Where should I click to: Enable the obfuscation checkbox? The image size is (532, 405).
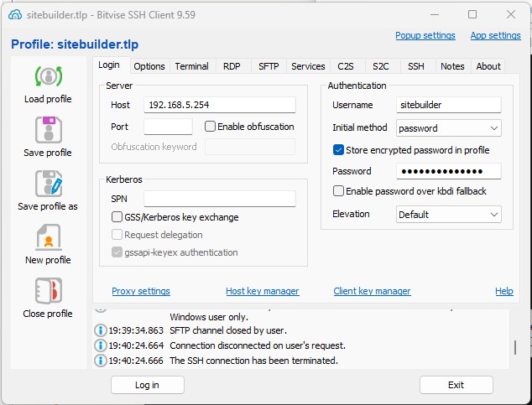[x=210, y=127]
